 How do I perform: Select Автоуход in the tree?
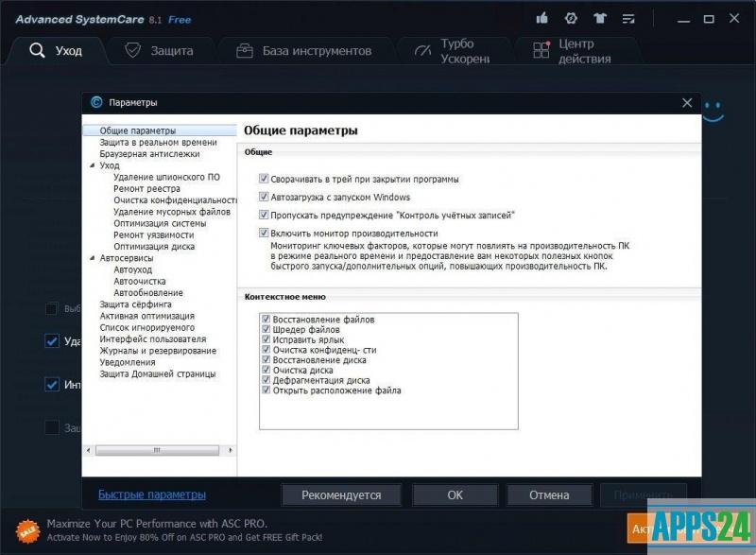133,269
